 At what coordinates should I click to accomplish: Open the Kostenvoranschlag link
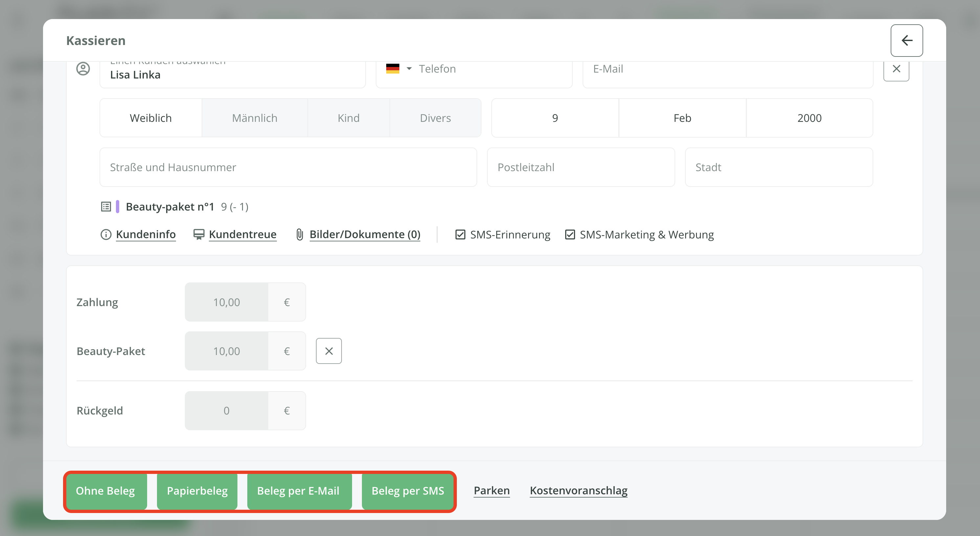578,490
